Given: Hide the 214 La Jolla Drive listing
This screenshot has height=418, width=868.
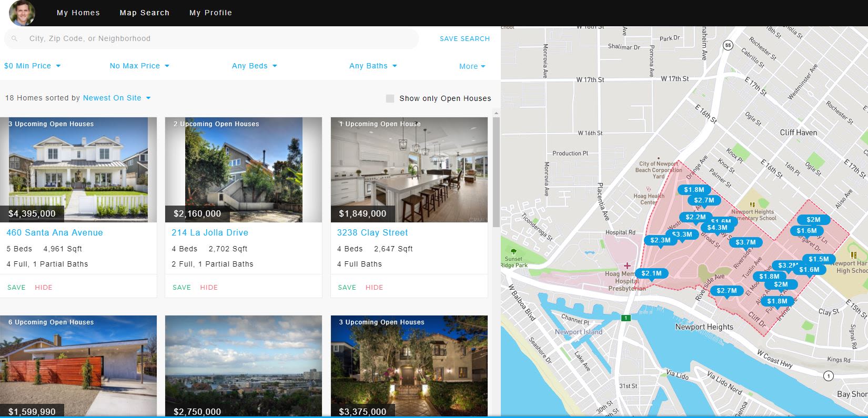Looking at the screenshot, I should 209,288.
